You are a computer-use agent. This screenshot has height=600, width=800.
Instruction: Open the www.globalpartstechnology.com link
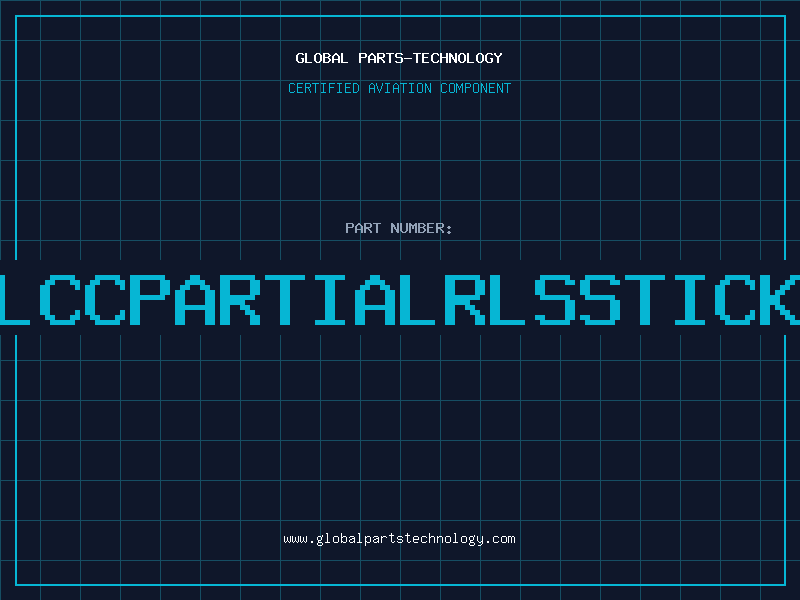pos(399,539)
